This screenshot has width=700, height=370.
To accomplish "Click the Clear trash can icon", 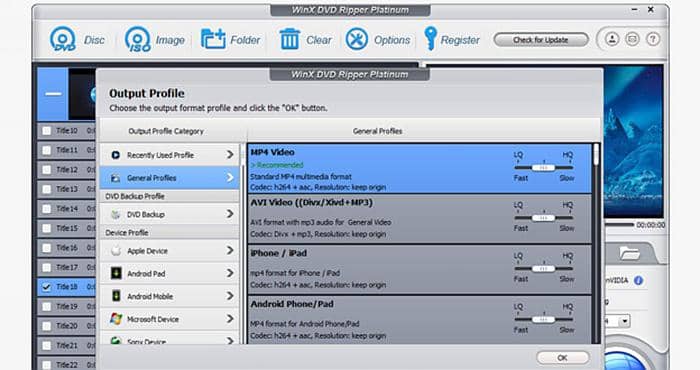I will click(x=289, y=39).
